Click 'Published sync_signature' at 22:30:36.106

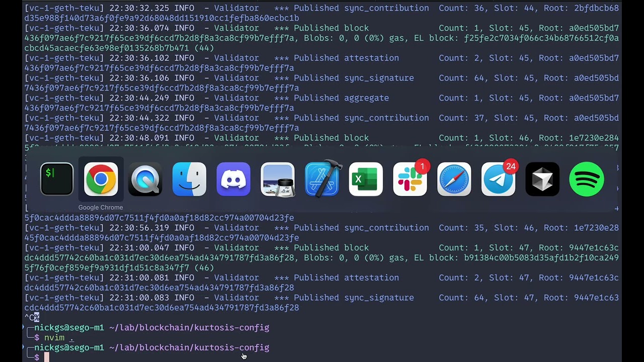(x=354, y=78)
